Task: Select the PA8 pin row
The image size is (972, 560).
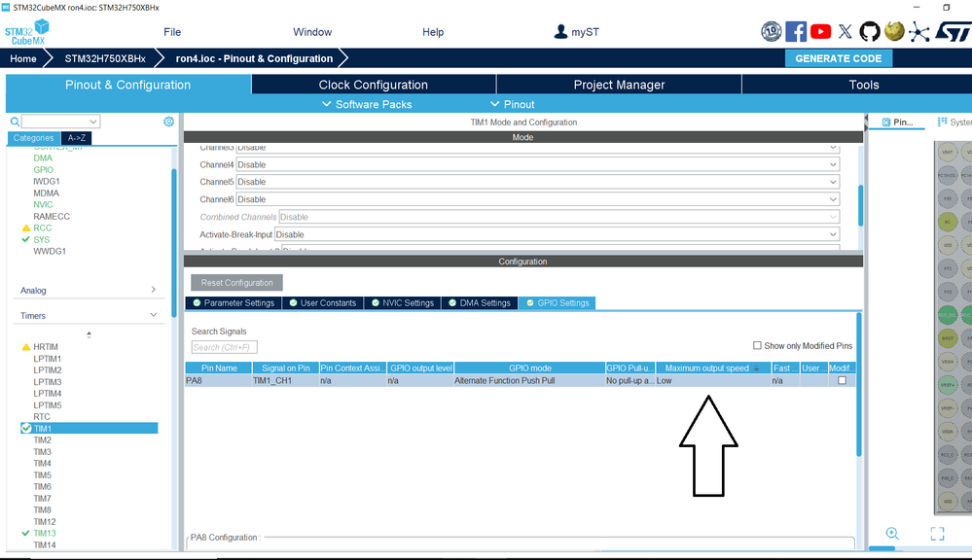Action: click(x=520, y=380)
